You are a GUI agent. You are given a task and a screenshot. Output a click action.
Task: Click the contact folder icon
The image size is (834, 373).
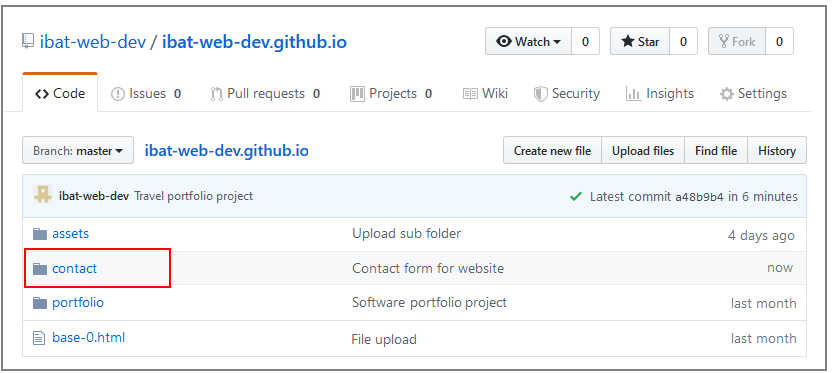click(40, 269)
